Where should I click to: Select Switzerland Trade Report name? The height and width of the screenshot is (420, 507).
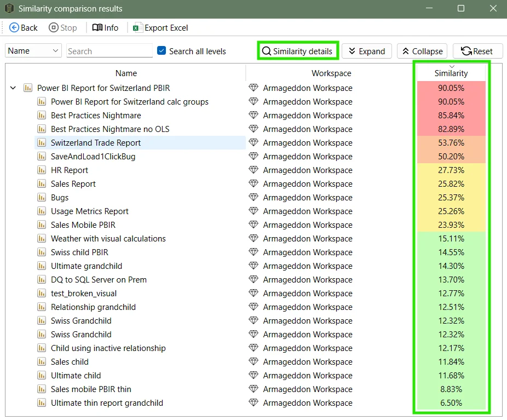click(96, 142)
